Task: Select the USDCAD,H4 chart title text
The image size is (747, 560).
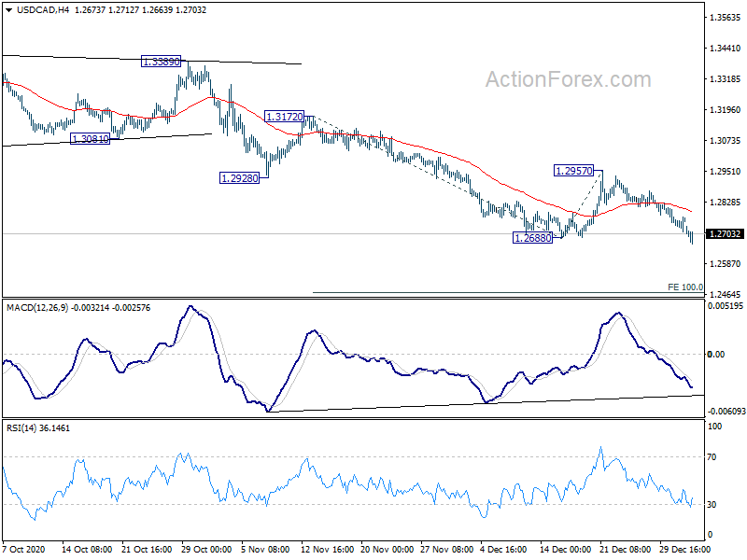Action: point(43,10)
